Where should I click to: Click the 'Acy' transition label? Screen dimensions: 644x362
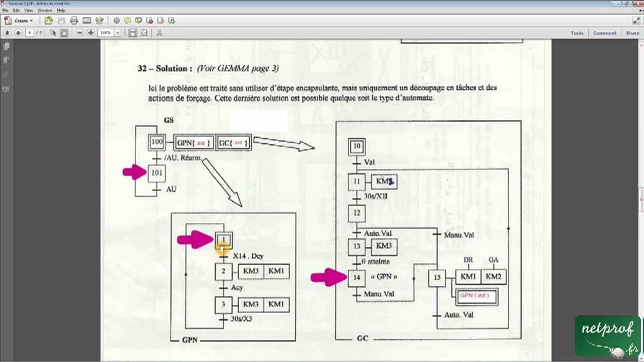pos(237,288)
